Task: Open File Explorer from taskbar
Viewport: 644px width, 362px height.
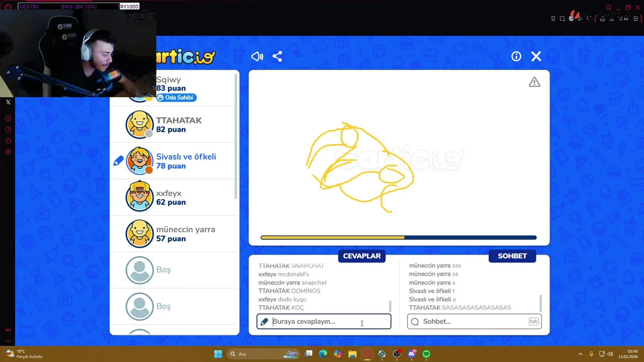Action: point(352,354)
